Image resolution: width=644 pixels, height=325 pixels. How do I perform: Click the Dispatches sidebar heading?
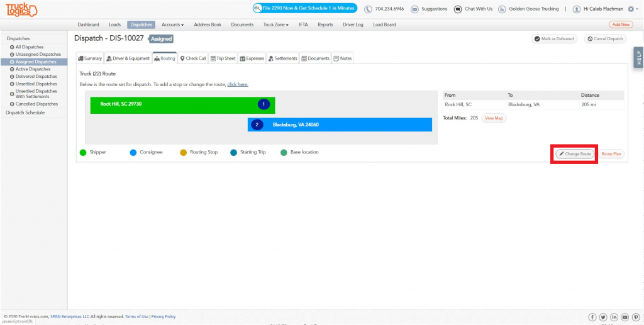[18, 38]
